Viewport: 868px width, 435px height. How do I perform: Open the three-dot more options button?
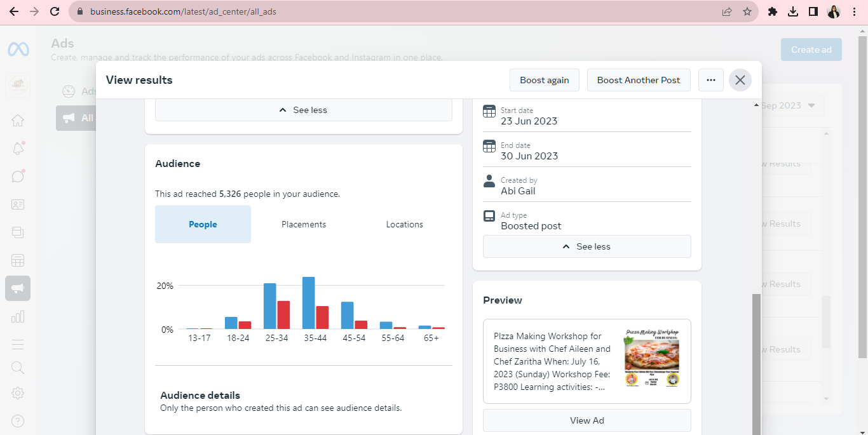click(711, 80)
